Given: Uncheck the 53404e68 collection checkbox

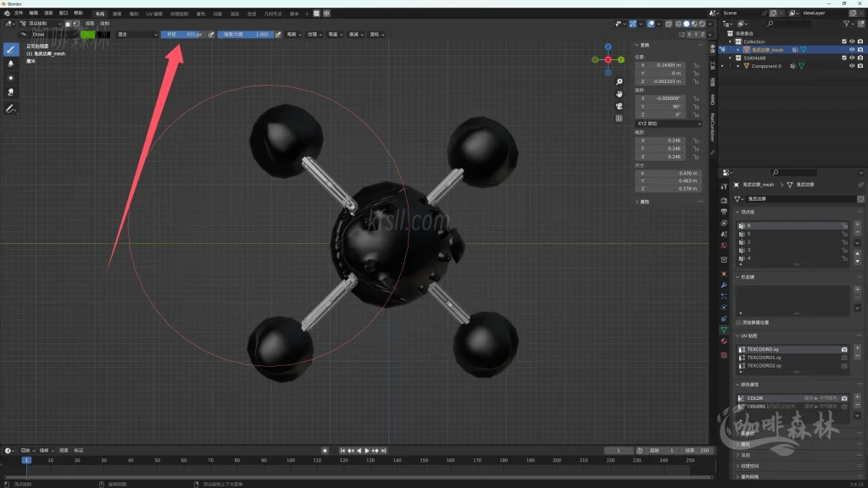Looking at the screenshot, I should (x=843, y=58).
